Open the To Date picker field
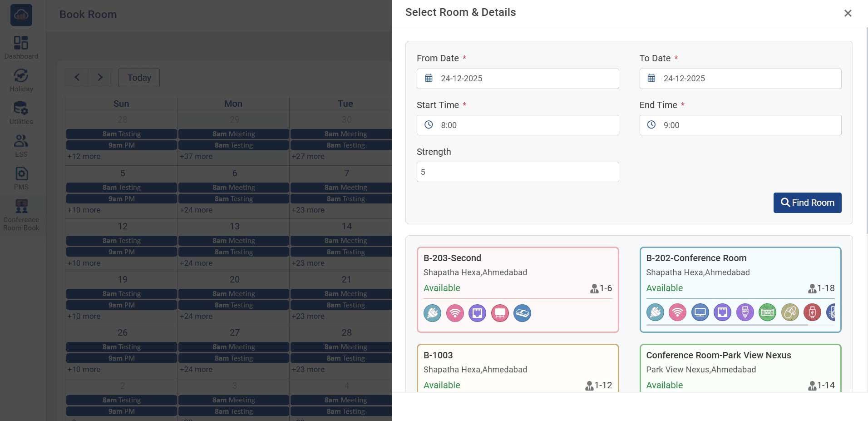The height and width of the screenshot is (421, 868). click(x=740, y=79)
